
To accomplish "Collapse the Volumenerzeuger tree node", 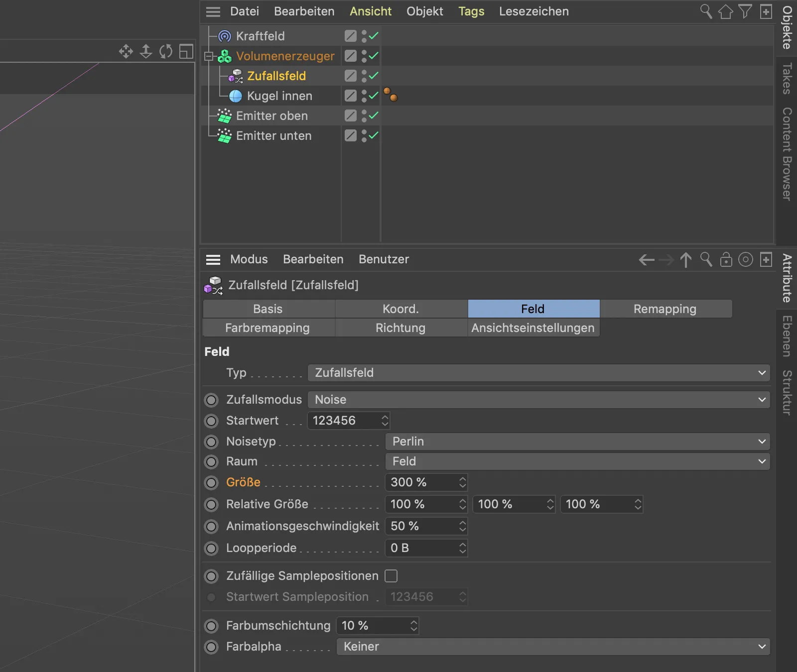I will [209, 57].
